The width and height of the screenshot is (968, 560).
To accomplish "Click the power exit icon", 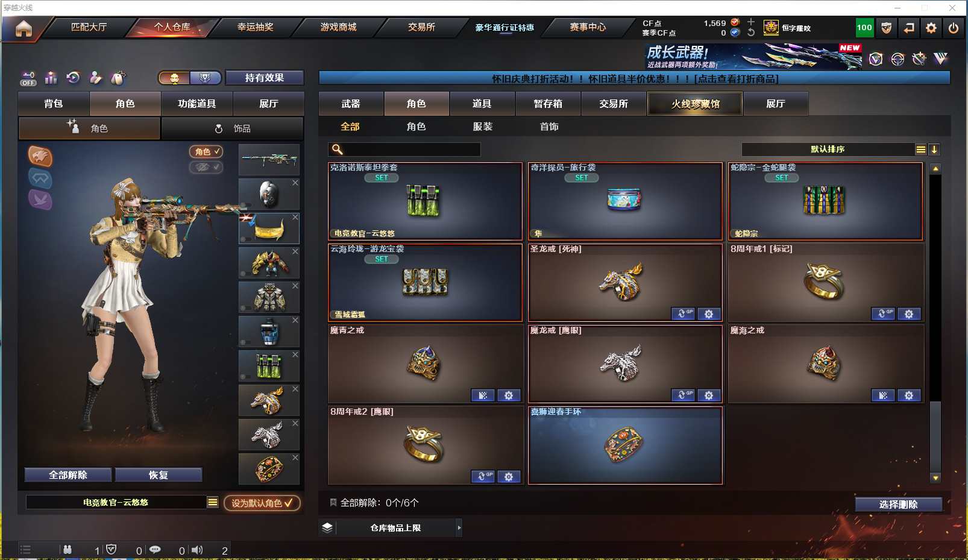I will coord(953,28).
